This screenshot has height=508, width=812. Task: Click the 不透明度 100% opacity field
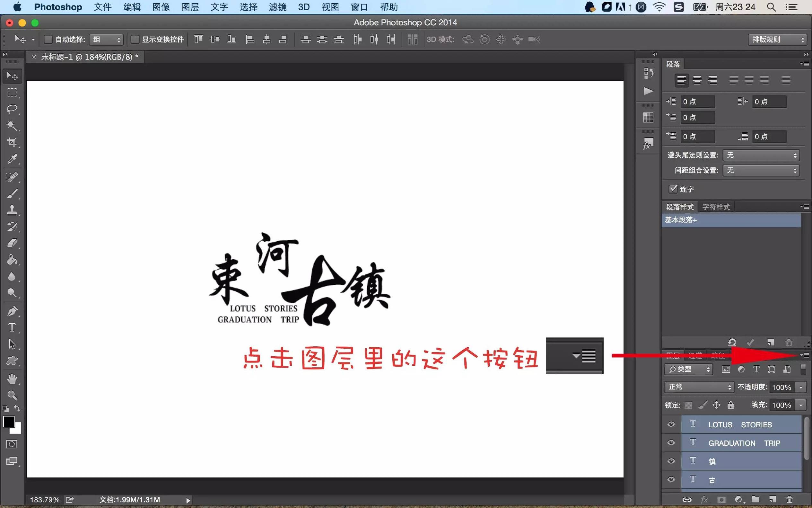point(784,387)
